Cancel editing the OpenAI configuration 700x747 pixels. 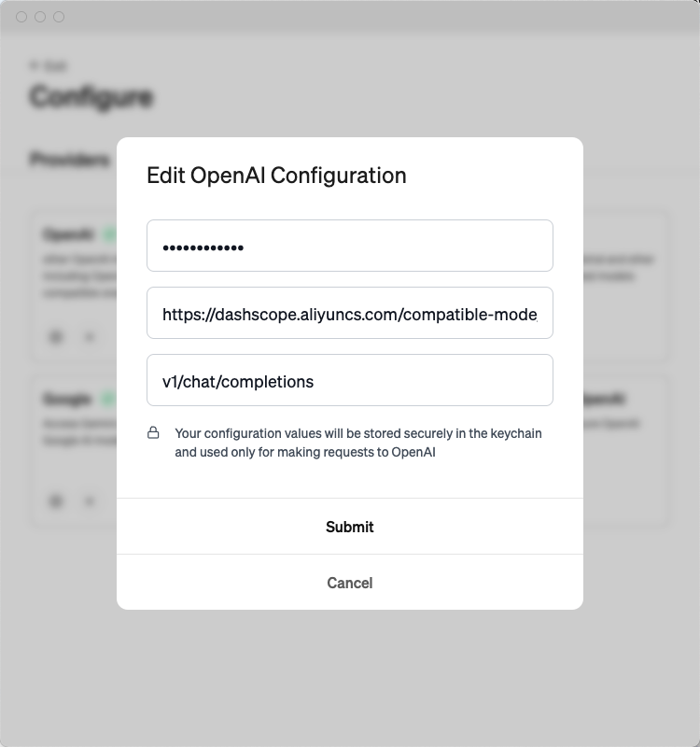tap(349, 583)
